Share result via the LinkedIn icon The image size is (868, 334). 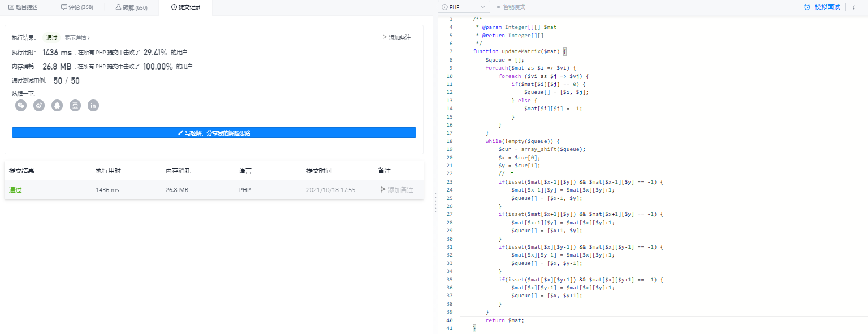click(x=93, y=105)
